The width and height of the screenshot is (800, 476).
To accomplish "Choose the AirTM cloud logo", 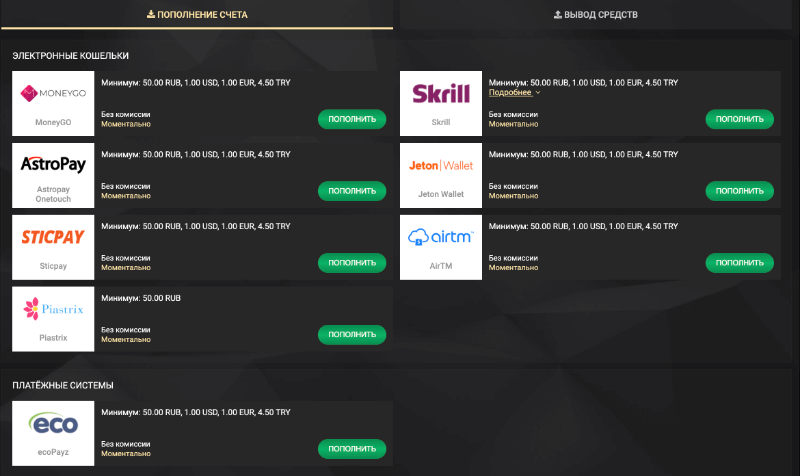I will 441,237.
